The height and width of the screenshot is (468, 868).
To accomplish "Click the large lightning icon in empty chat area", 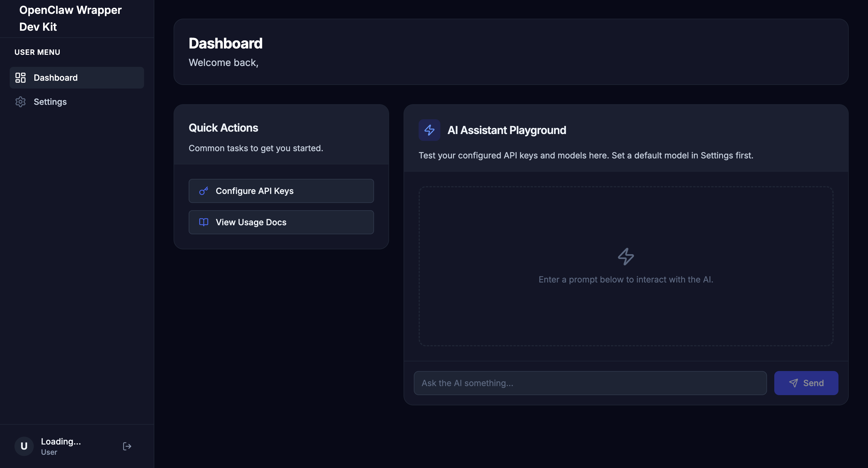I will (626, 257).
